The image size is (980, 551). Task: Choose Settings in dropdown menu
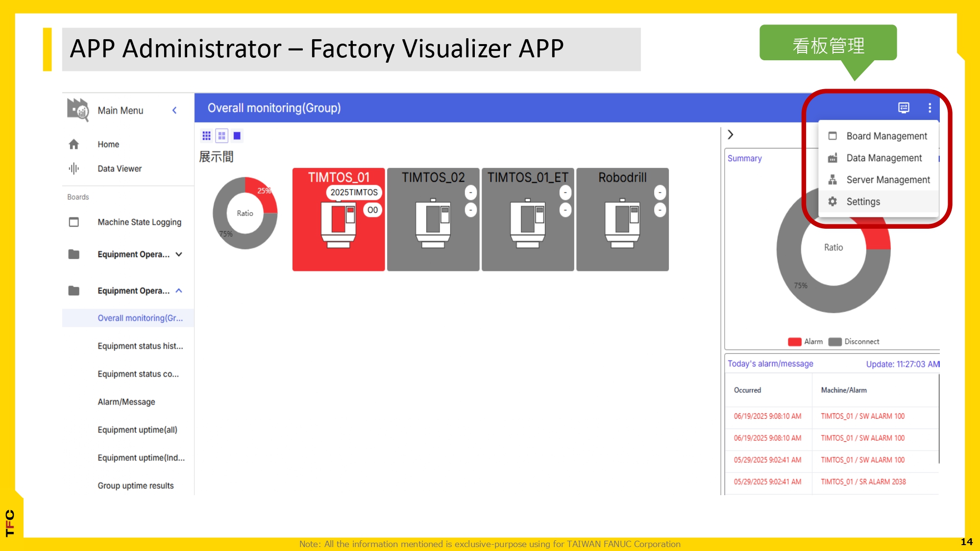click(863, 201)
